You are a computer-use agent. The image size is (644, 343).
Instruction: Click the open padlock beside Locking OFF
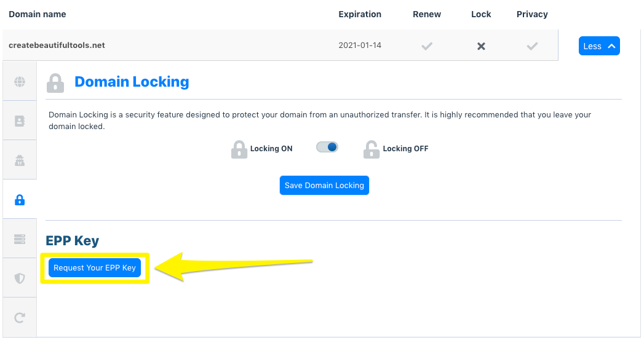(371, 149)
